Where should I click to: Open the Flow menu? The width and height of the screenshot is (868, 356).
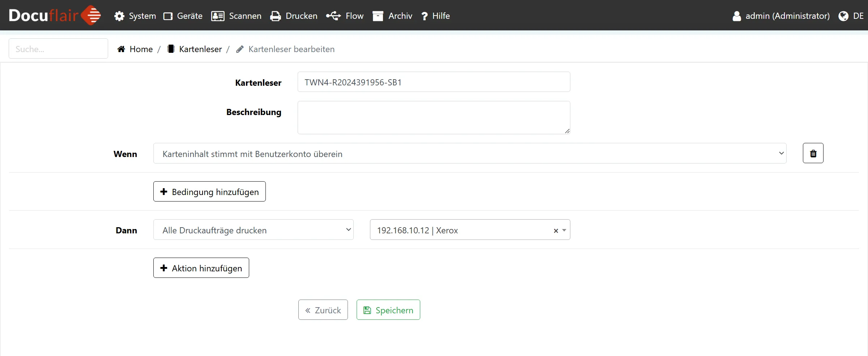345,16
